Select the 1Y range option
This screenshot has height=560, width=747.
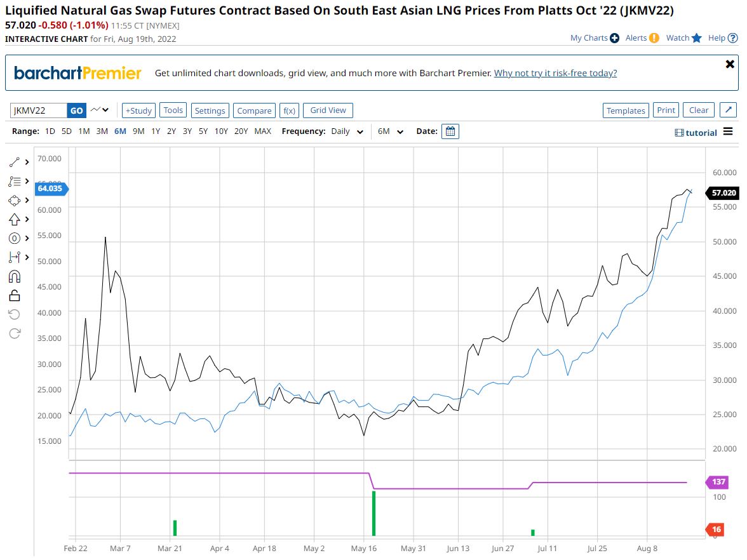click(x=155, y=131)
